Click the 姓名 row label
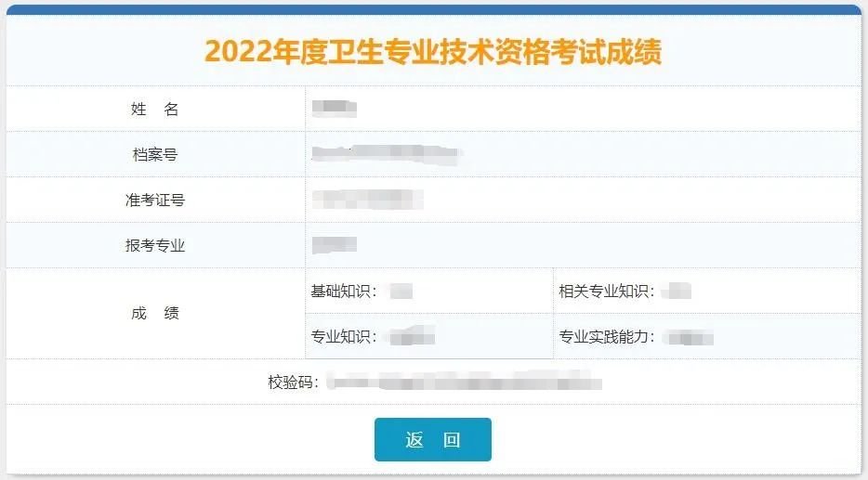The height and width of the screenshot is (480, 868). click(154, 110)
